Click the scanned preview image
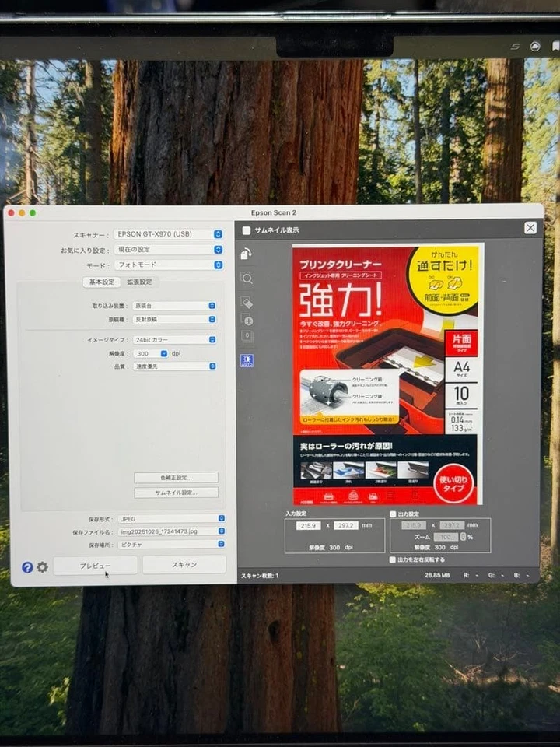Screen dimensions: 560x747 click(387, 374)
